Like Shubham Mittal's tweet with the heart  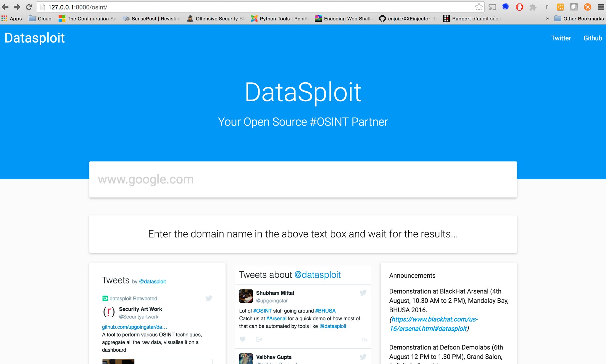point(242,339)
